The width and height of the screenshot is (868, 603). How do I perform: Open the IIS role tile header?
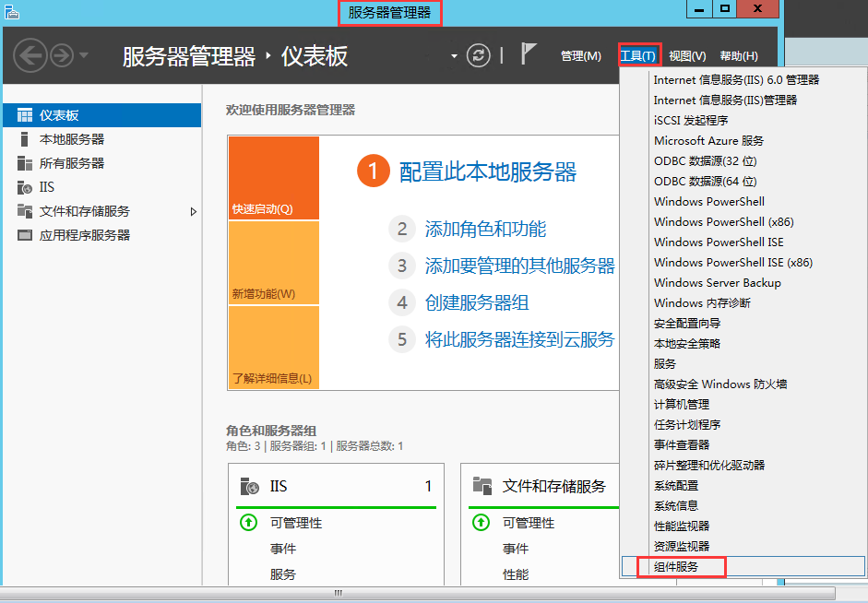click(336, 486)
